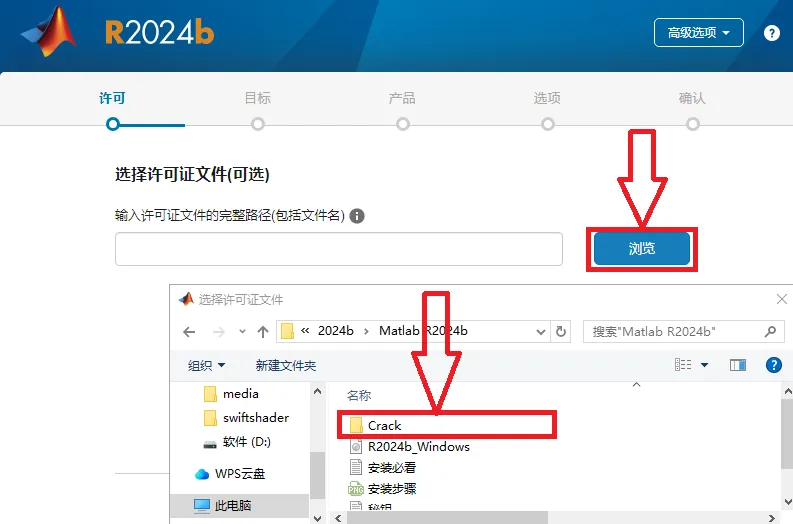Click the 浏览 browse button

click(642, 248)
